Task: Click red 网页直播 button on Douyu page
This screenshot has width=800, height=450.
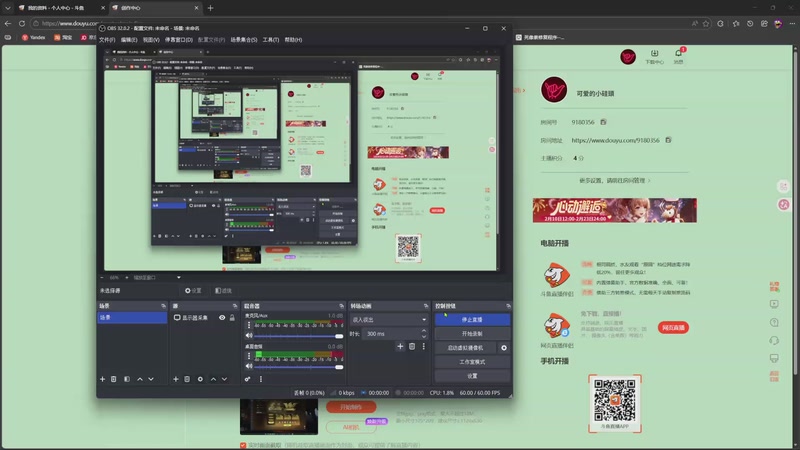Action: [x=673, y=328]
